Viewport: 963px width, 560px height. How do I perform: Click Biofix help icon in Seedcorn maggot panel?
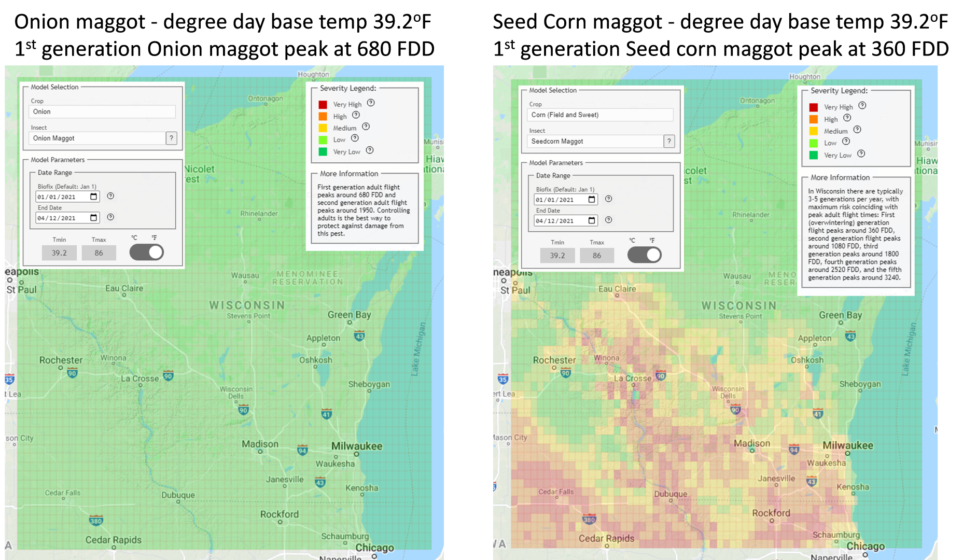609,199
